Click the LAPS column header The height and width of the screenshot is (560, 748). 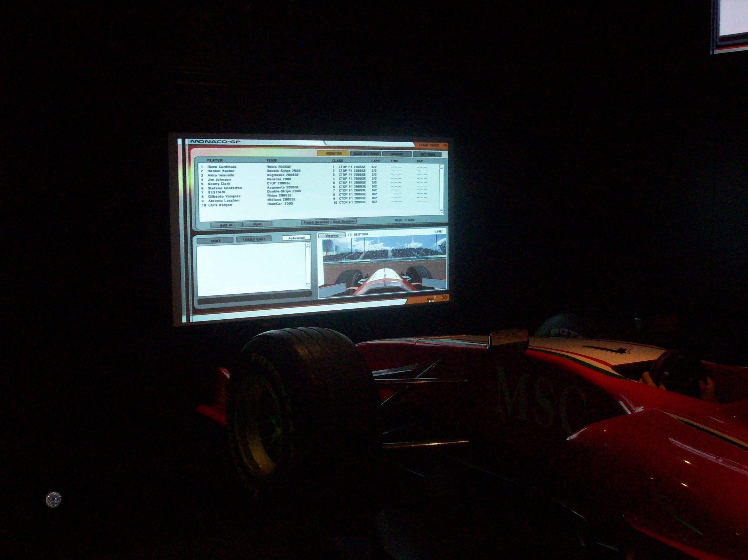point(375,161)
